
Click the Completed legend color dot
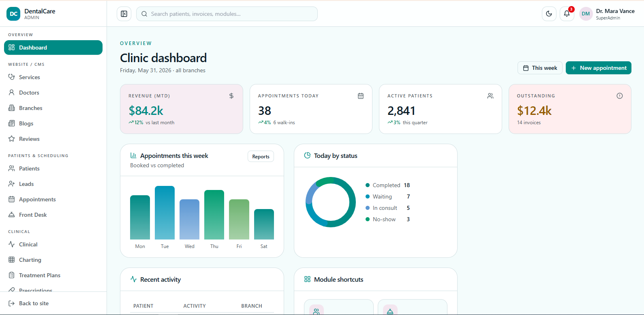pos(368,185)
